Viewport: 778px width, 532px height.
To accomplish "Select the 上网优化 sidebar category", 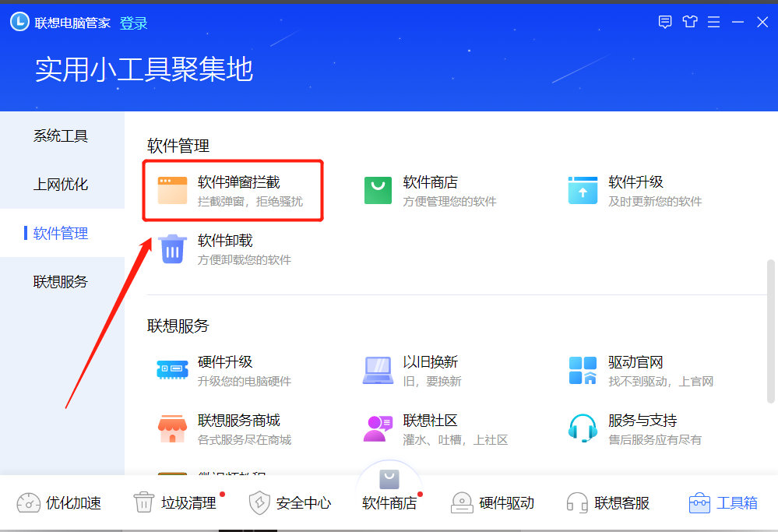I will coord(60,184).
